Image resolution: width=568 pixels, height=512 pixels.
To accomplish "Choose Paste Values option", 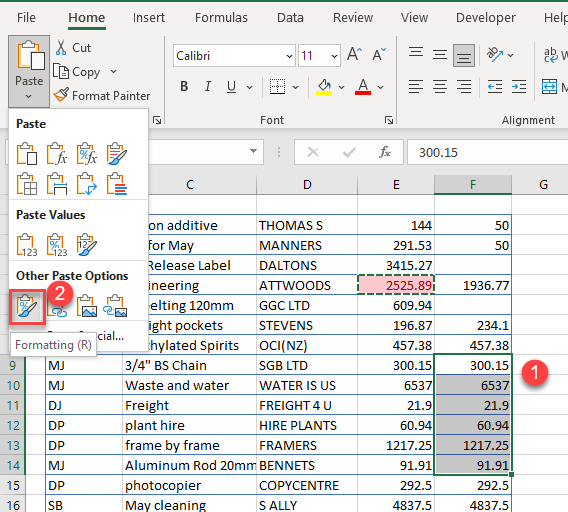I will 27,245.
